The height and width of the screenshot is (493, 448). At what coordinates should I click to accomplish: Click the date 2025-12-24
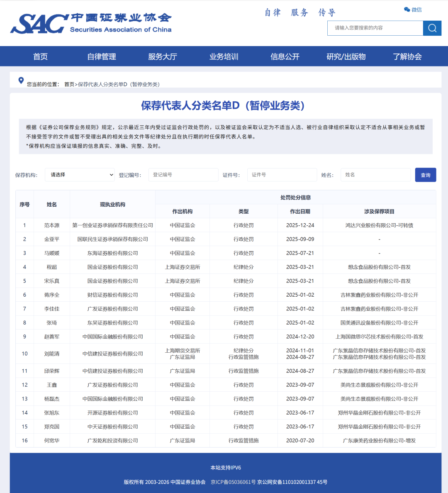pos(300,225)
